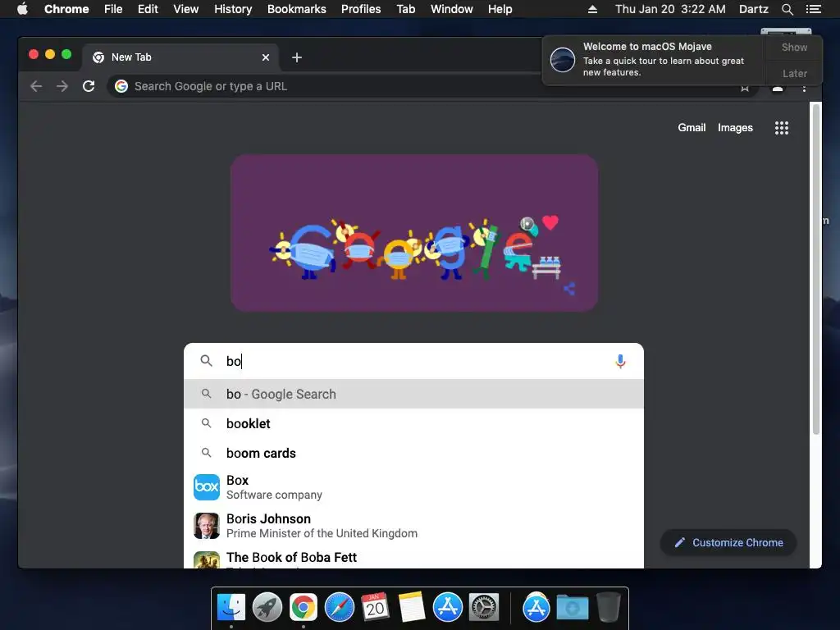Viewport: 840px width, 630px height.
Task: Launch Safari from the Dock
Action: click(339, 608)
